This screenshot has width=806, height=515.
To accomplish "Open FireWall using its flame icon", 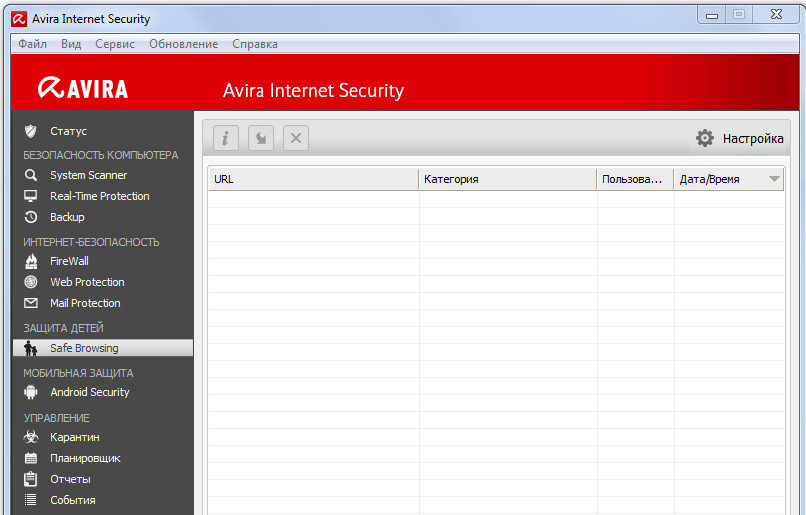I will click(31, 261).
